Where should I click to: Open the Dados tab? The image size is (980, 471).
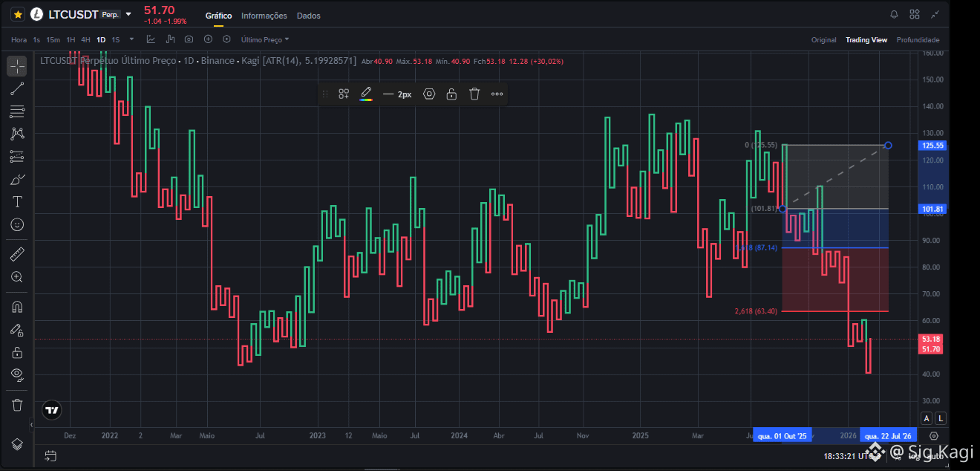point(309,16)
